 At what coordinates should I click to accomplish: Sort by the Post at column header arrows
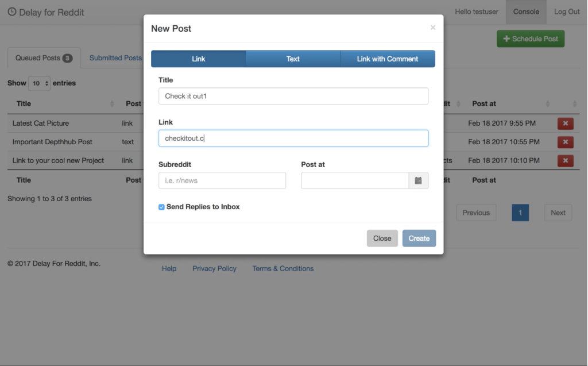548,104
